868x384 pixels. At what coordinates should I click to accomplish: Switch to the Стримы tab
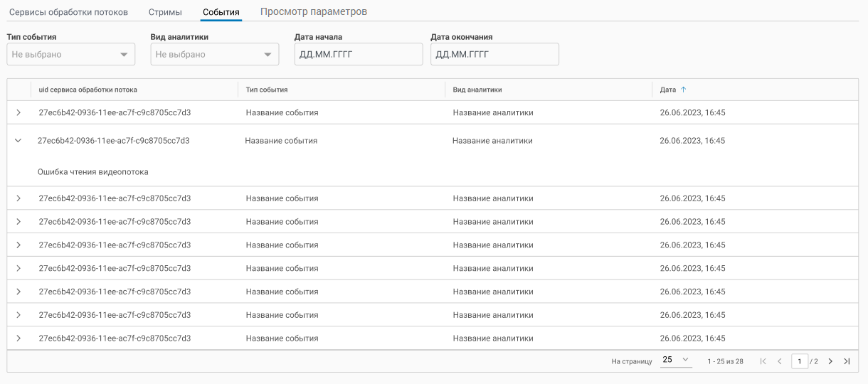[165, 12]
